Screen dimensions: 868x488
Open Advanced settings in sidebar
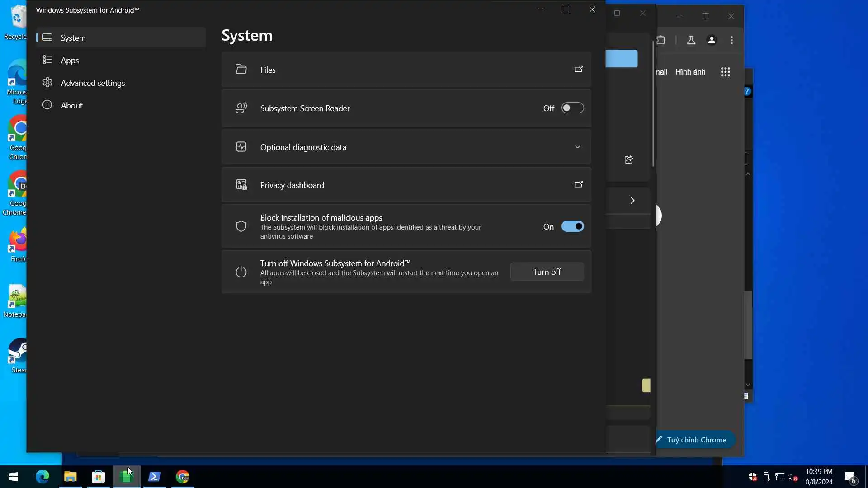93,83
